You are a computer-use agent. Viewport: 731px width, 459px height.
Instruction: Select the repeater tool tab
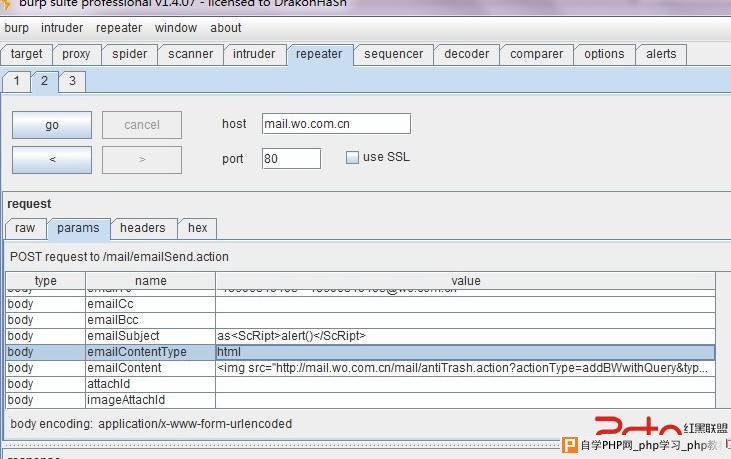[x=319, y=54]
